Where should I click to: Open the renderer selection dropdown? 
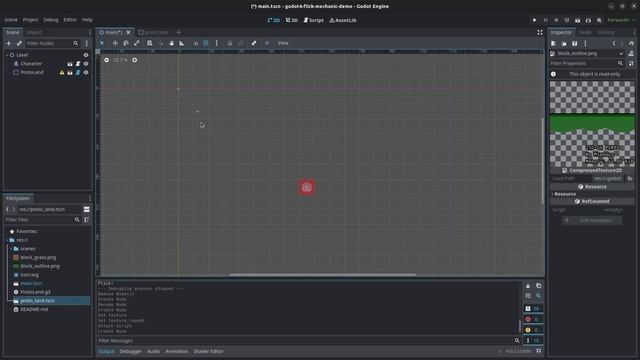(621, 20)
